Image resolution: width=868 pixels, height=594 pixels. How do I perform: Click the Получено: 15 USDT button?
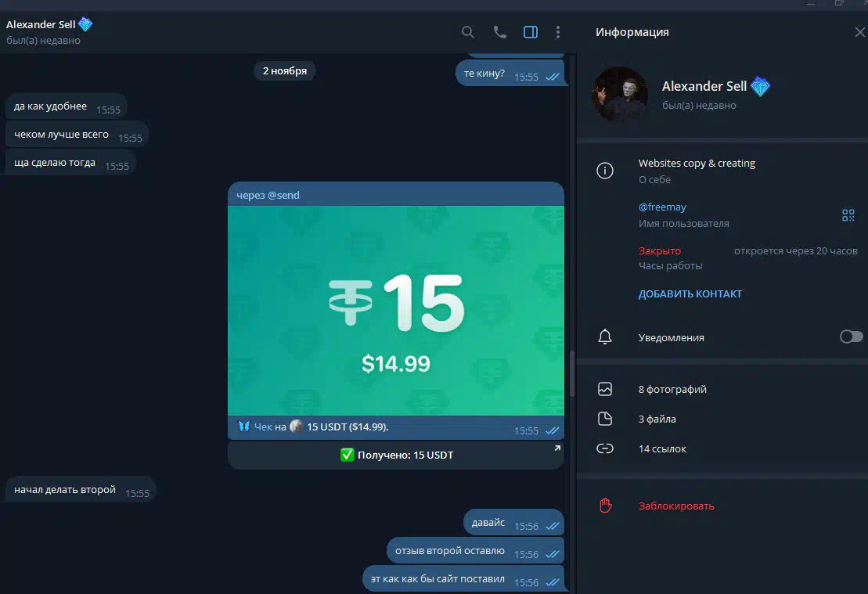pos(396,455)
